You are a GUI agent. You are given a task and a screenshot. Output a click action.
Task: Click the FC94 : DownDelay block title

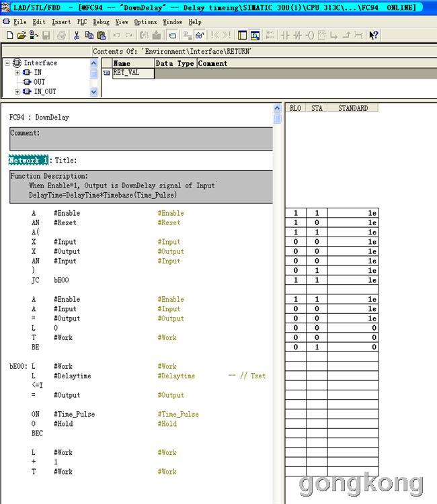coord(39,118)
